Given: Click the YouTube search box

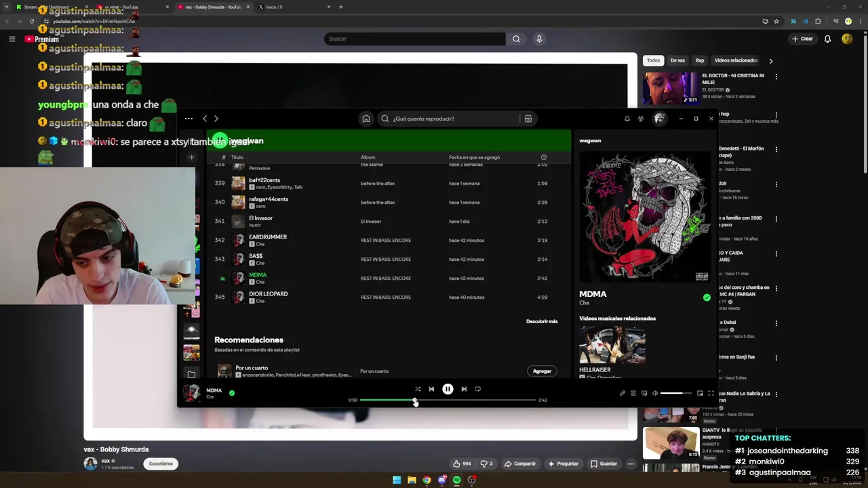Looking at the screenshot, I should pyautogui.click(x=415, y=39).
